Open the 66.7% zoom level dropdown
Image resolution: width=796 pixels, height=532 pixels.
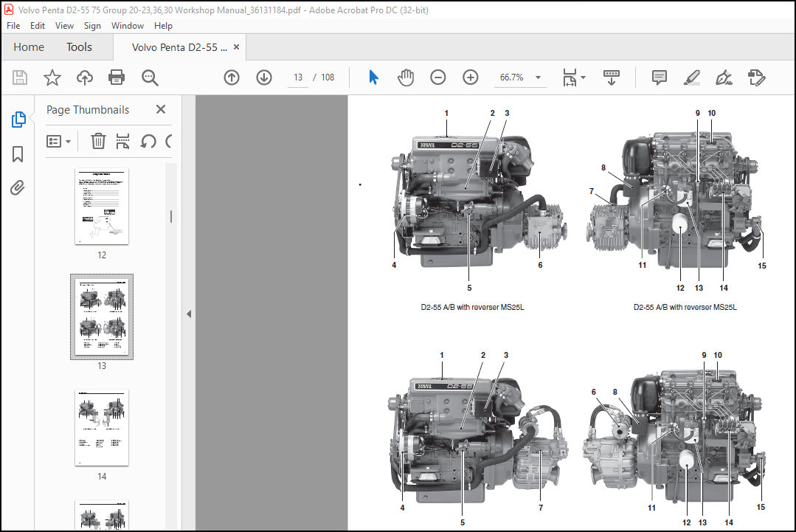pos(538,77)
